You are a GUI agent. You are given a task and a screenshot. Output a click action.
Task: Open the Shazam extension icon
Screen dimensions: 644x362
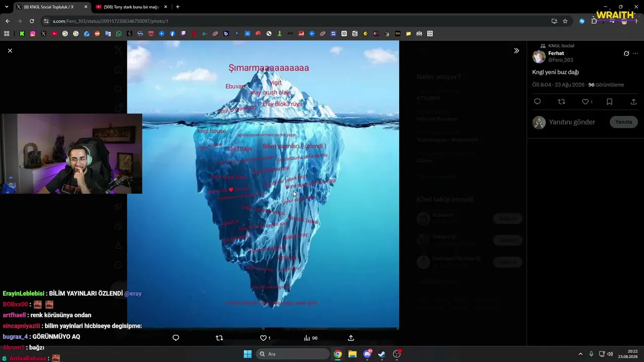tap(582, 21)
